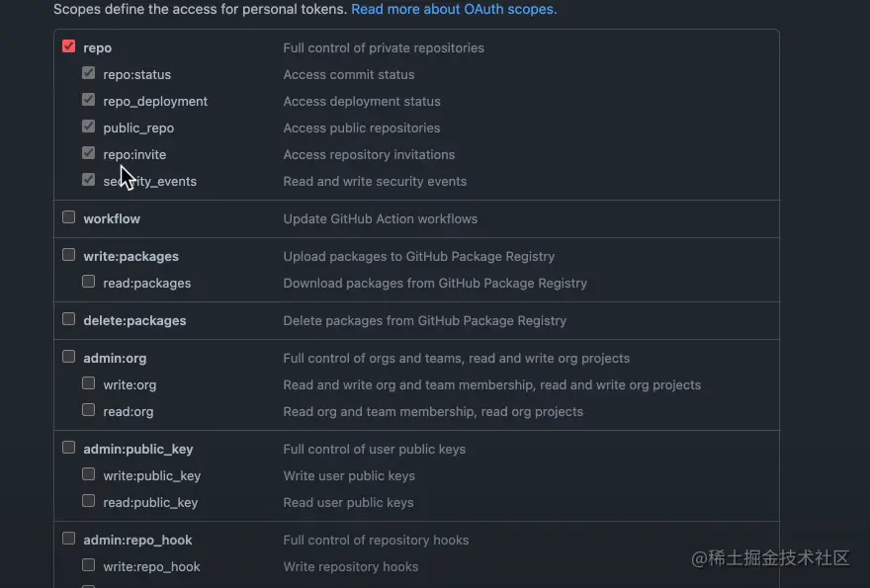
Task: Select the write:org checkbox
Action: tap(89, 383)
